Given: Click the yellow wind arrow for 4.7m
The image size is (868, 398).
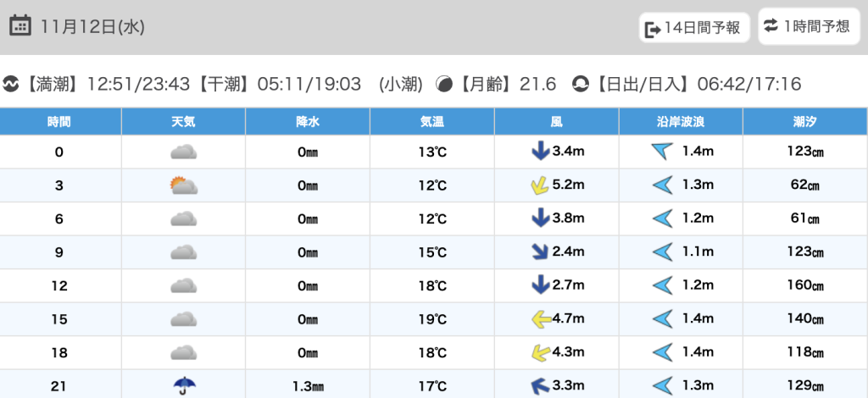Looking at the screenshot, I should coord(538,319).
